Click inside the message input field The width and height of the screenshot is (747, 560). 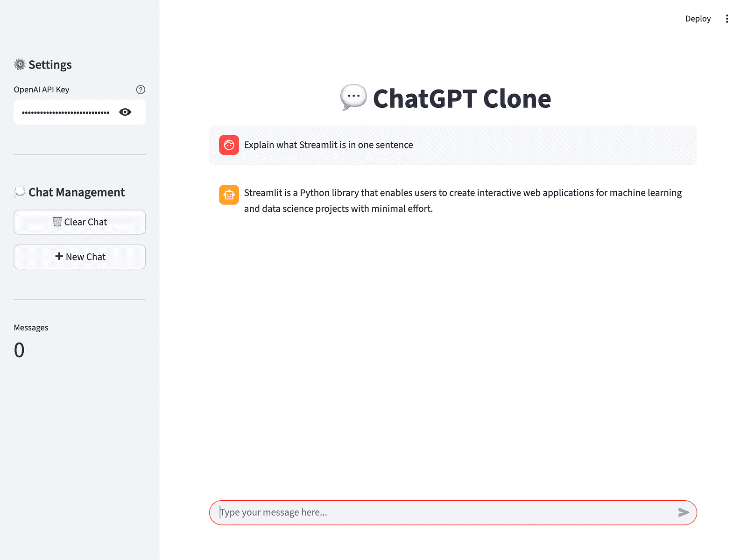[420, 512]
